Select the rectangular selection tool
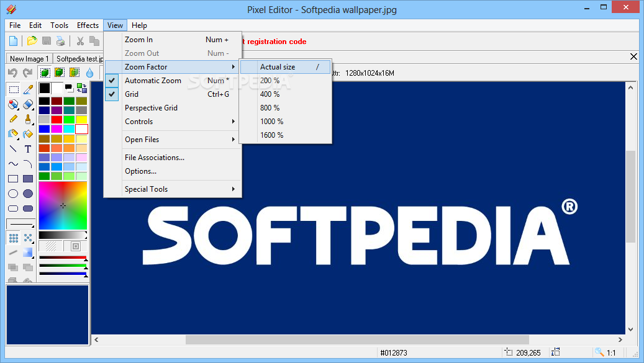 click(14, 89)
